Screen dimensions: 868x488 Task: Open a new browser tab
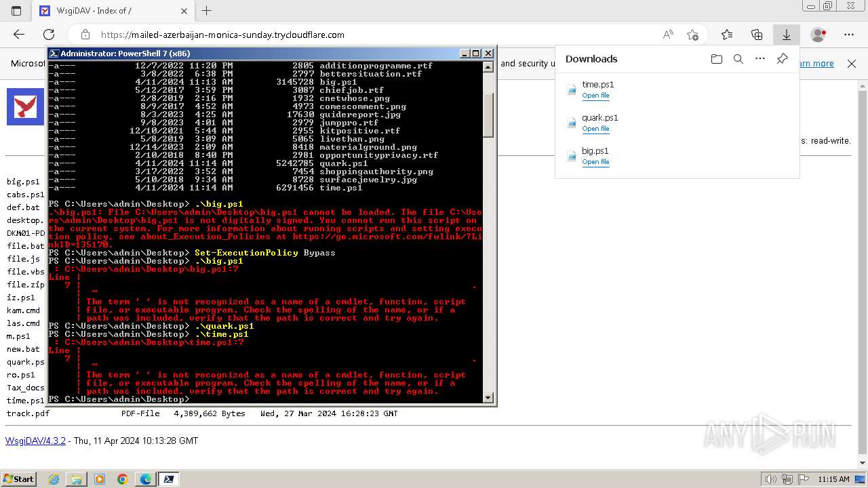(207, 11)
